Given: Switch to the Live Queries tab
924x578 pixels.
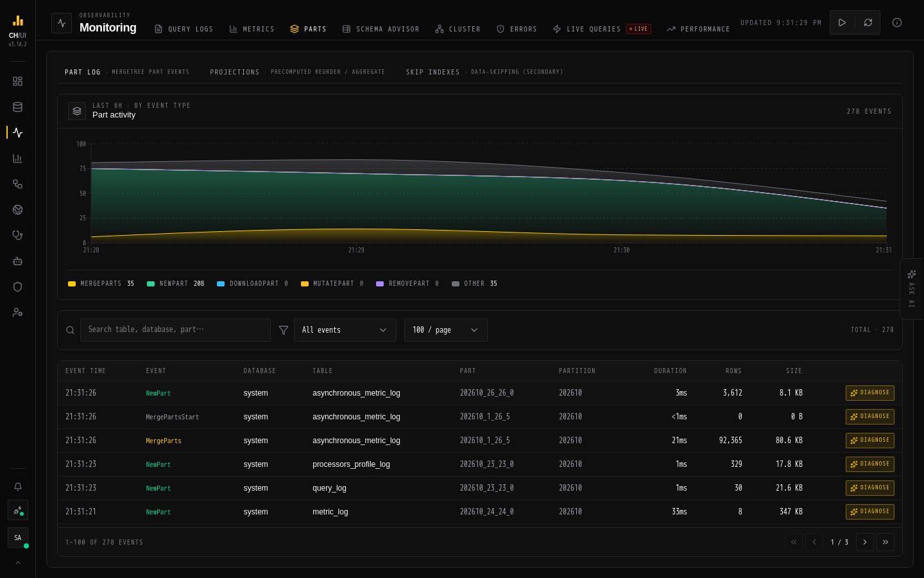Looking at the screenshot, I should (x=601, y=29).
